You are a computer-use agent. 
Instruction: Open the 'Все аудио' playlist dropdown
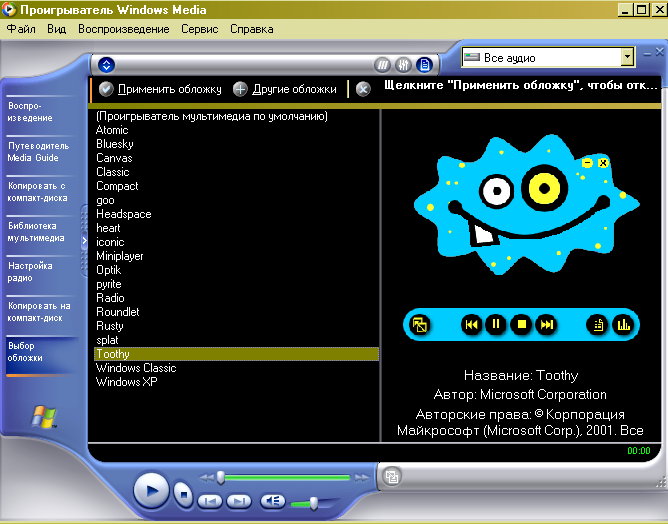(627, 57)
